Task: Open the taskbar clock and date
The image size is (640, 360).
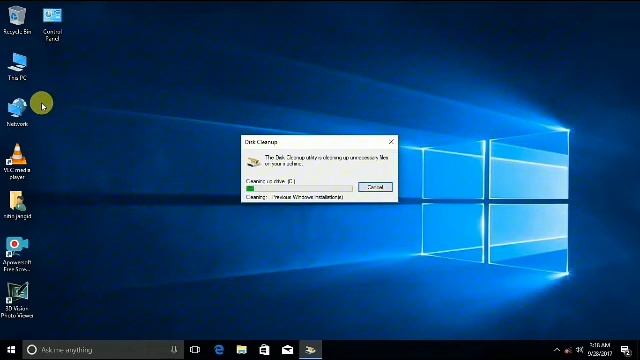Action: click(600, 350)
